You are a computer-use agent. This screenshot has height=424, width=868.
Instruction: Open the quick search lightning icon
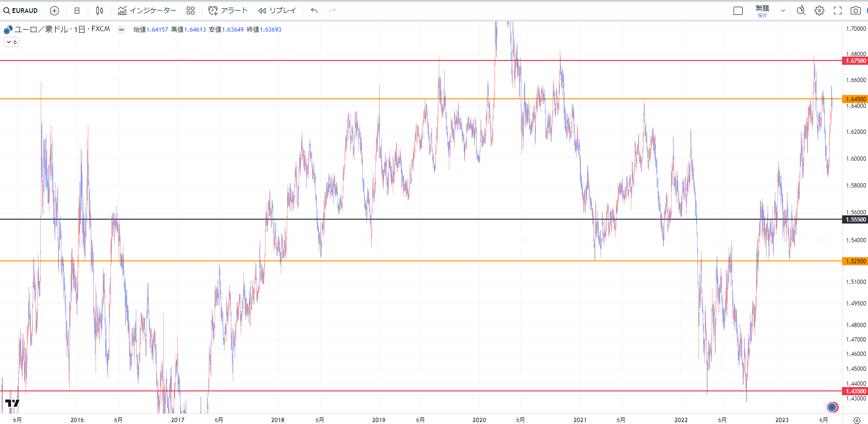[x=801, y=11]
